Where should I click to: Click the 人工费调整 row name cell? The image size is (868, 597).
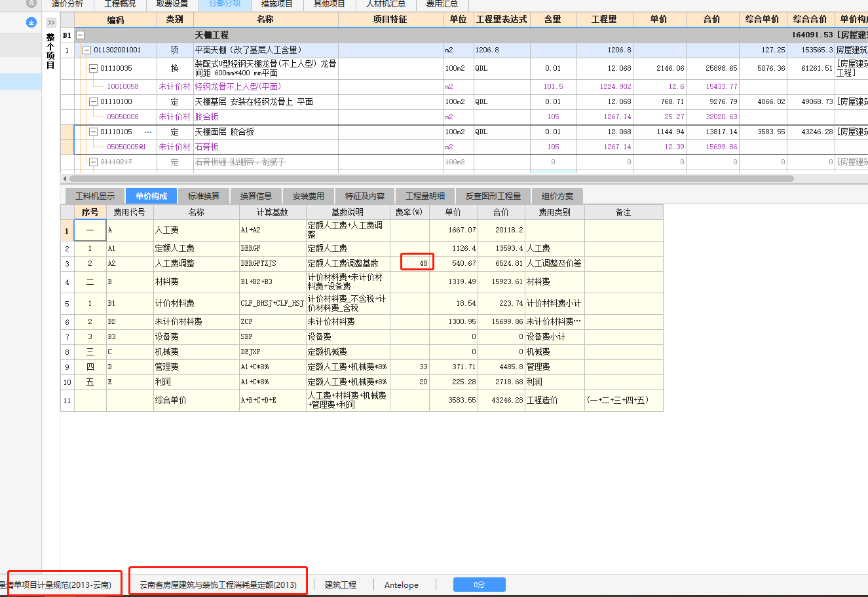(197, 263)
